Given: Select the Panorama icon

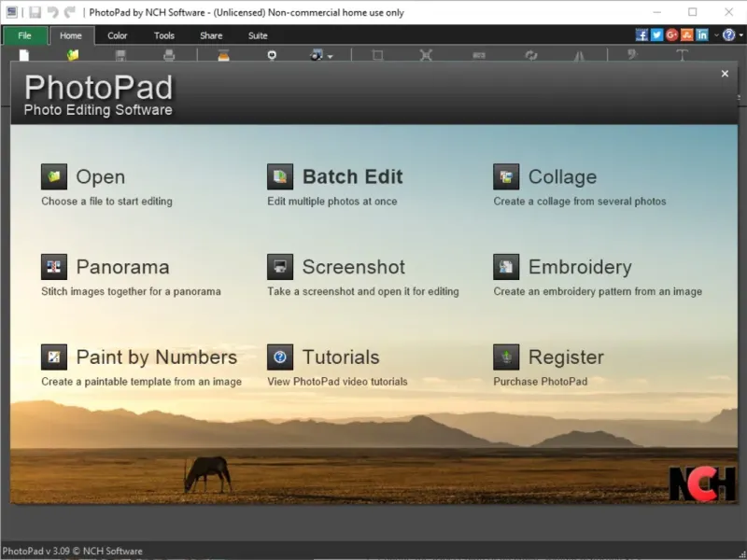Looking at the screenshot, I should pos(54,267).
